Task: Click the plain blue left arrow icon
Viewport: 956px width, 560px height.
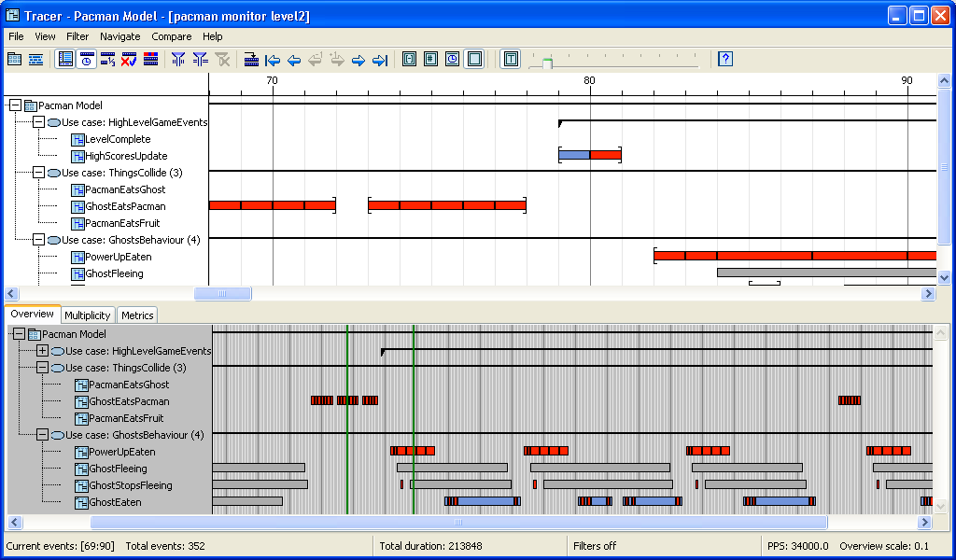Action: 294,60
